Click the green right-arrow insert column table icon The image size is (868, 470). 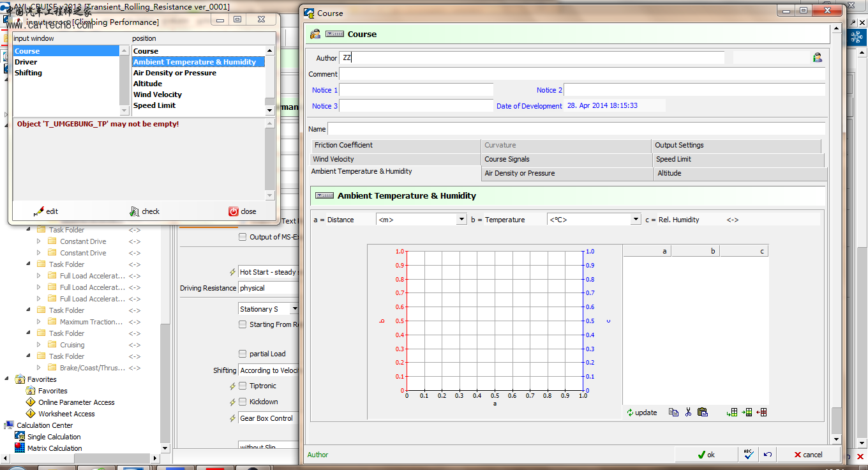click(747, 412)
